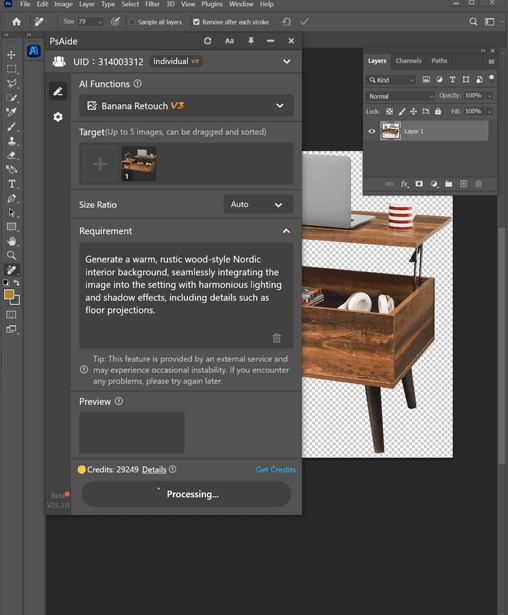Add a layer mask

(419, 184)
